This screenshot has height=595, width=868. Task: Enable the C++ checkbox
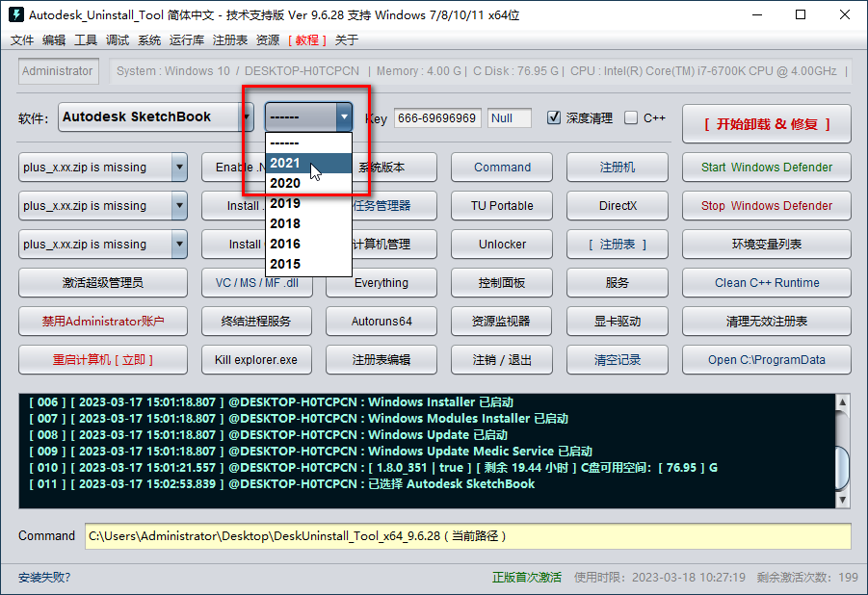[630, 117]
